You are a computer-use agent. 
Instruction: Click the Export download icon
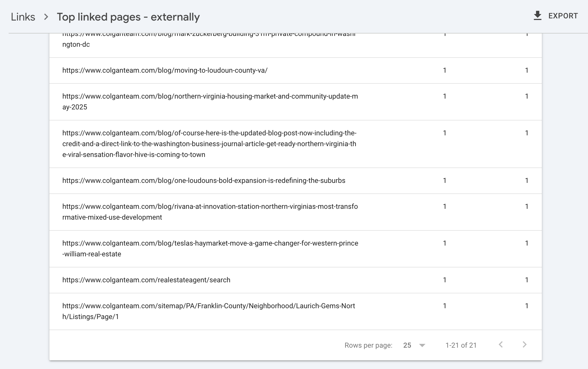[x=538, y=16]
